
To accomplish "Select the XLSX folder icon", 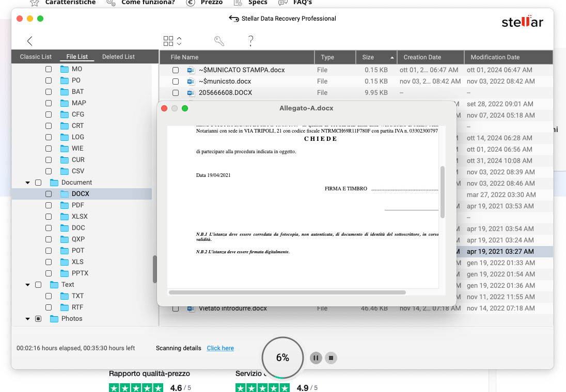I will (65, 217).
